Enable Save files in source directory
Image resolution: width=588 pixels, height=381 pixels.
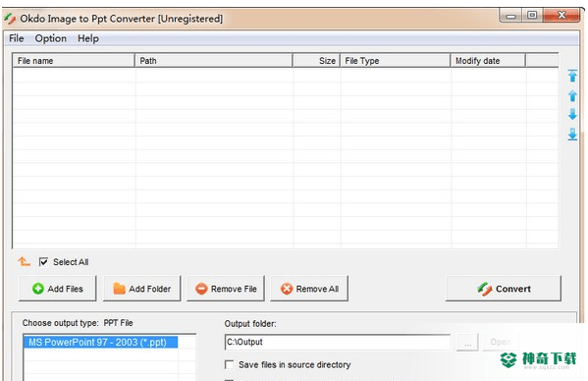[x=229, y=364]
